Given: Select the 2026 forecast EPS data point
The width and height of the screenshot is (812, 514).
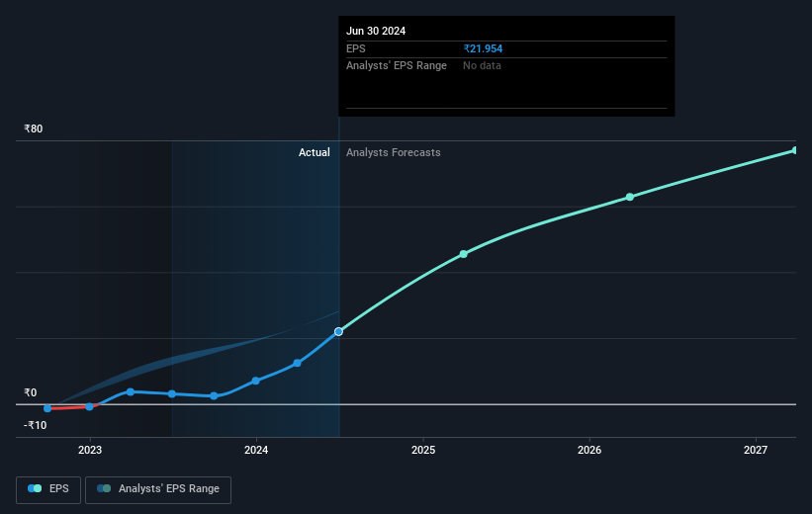Looking at the screenshot, I should click(630, 198).
